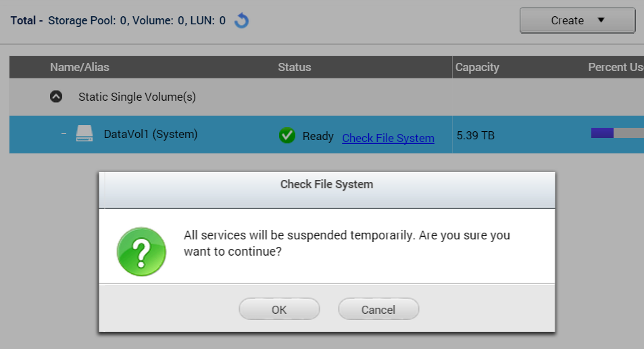Viewport: 644px width, 349px height.
Task: Collapse the Static Single Volume(s) group
Action: pyautogui.click(x=56, y=97)
